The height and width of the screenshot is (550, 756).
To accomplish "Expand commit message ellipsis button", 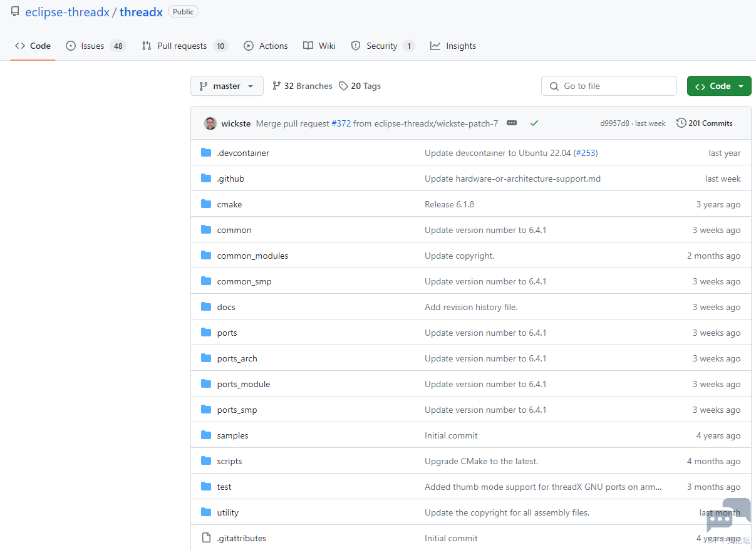I will [x=512, y=123].
